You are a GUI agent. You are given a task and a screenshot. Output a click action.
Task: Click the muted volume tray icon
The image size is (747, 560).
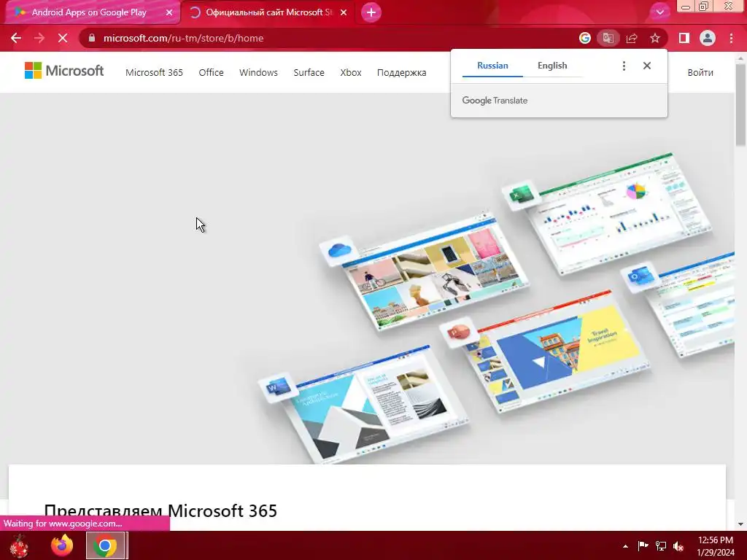tap(678, 545)
